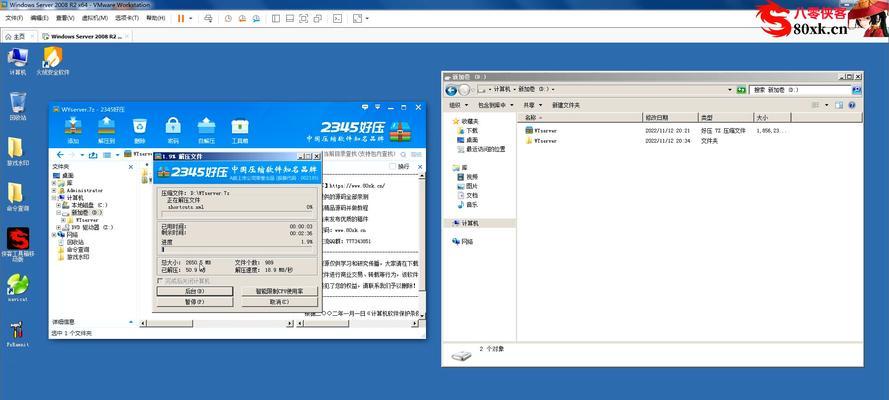Viewport: 889px width, 400px height.
Task: Select the navicat desktop shortcut
Action: 18,287
